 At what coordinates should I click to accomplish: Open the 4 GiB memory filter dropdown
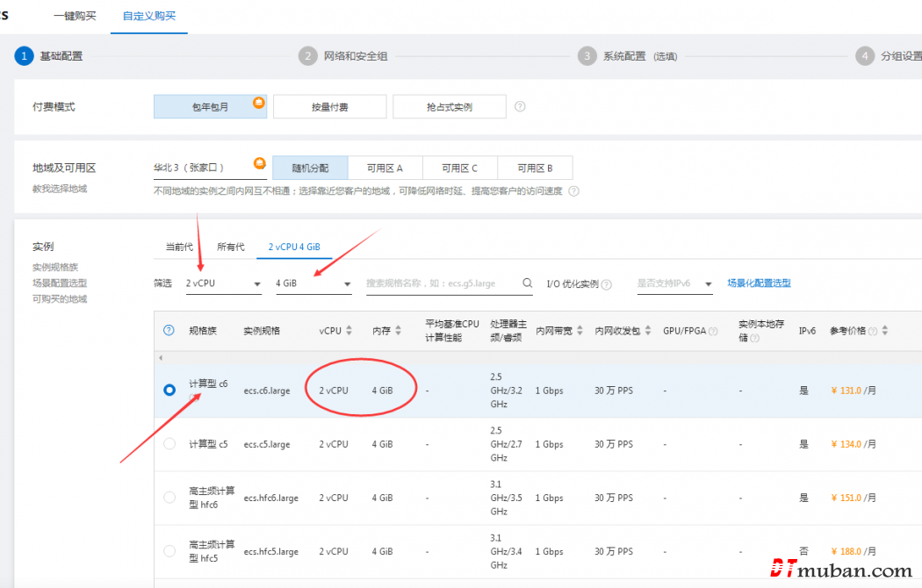(313, 283)
